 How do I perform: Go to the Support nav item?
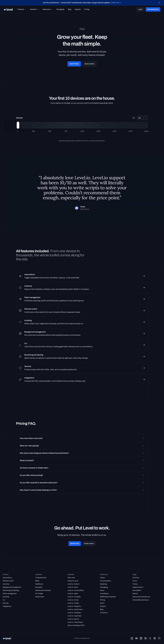(78, 9)
